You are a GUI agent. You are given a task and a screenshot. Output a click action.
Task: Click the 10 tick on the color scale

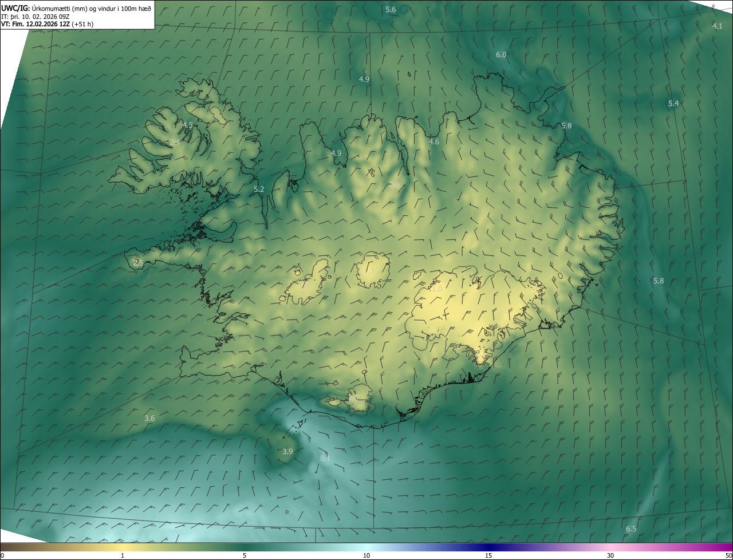366,555
